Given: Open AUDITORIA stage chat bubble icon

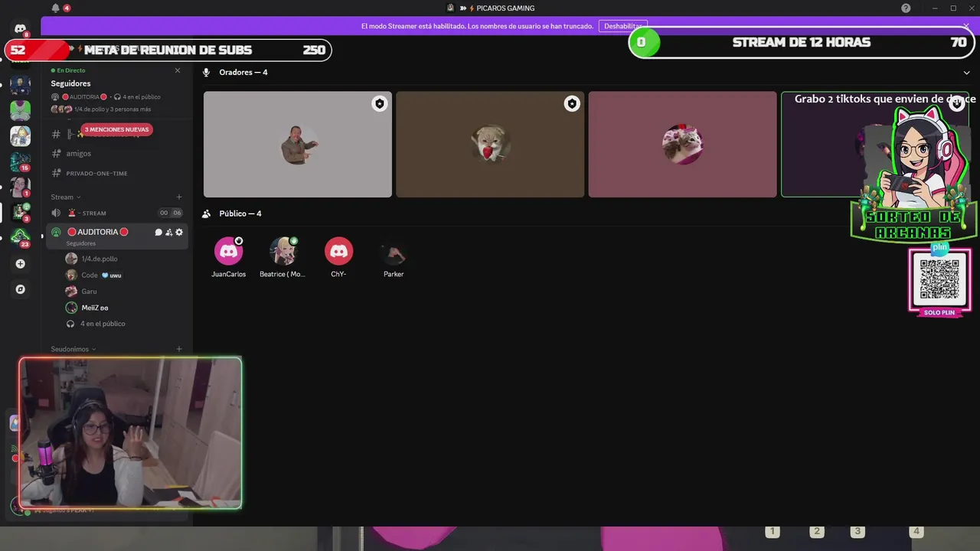Looking at the screenshot, I should (158, 232).
